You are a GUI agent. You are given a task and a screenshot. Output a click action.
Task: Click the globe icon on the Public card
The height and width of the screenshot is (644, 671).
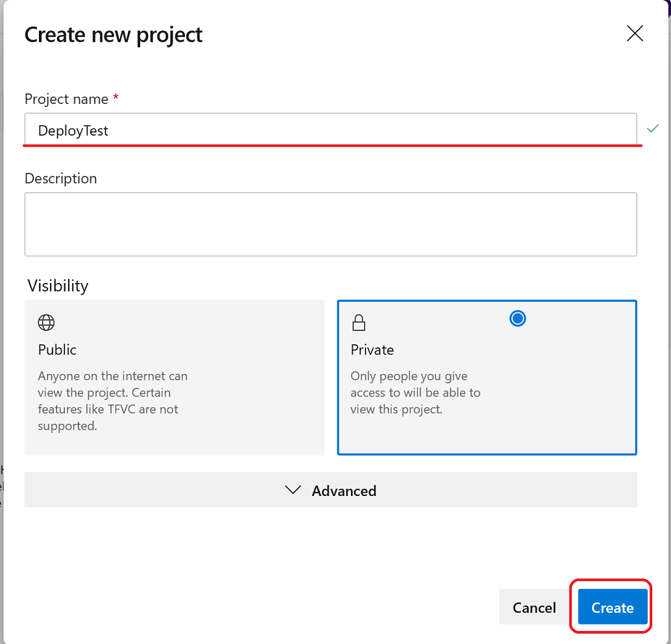[x=45, y=323]
